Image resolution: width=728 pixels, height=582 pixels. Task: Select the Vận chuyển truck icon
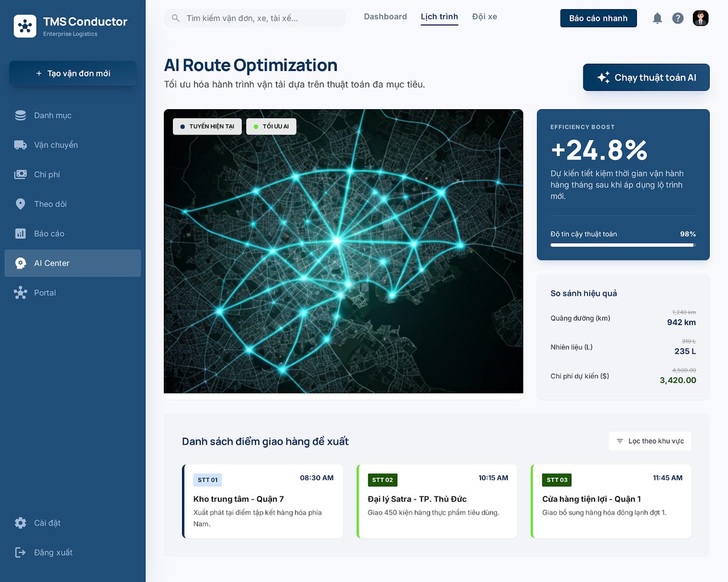pos(21,145)
